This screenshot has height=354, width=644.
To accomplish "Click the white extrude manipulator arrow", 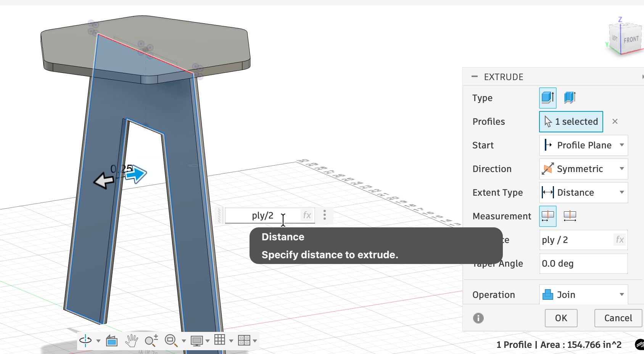I will click(x=104, y=180).
